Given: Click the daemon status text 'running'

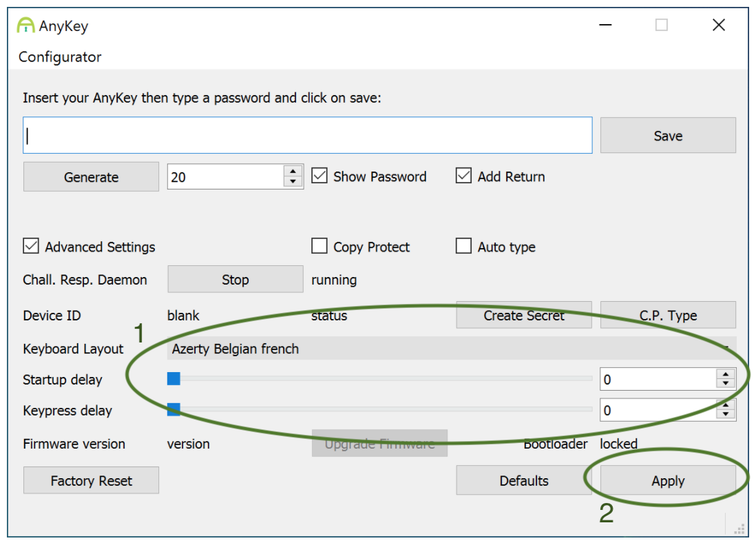Looking at the screenshot, I should click(334, 280).
